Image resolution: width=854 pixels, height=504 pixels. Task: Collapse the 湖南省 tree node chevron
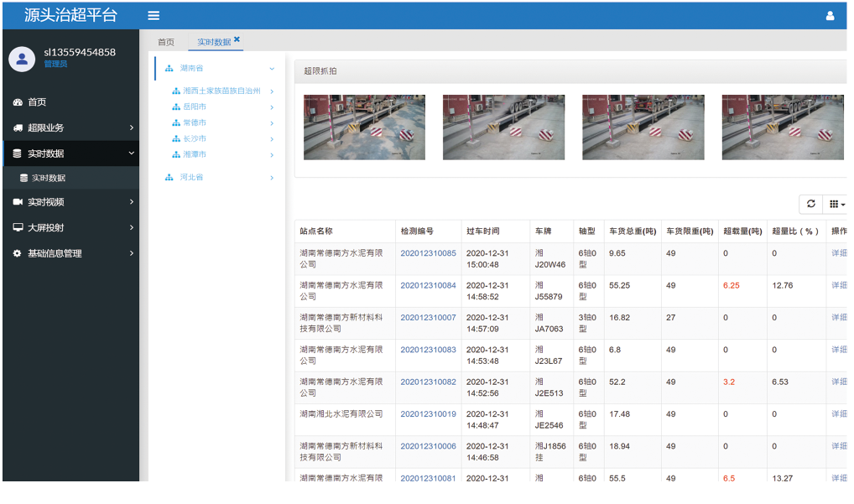[272, 69]
